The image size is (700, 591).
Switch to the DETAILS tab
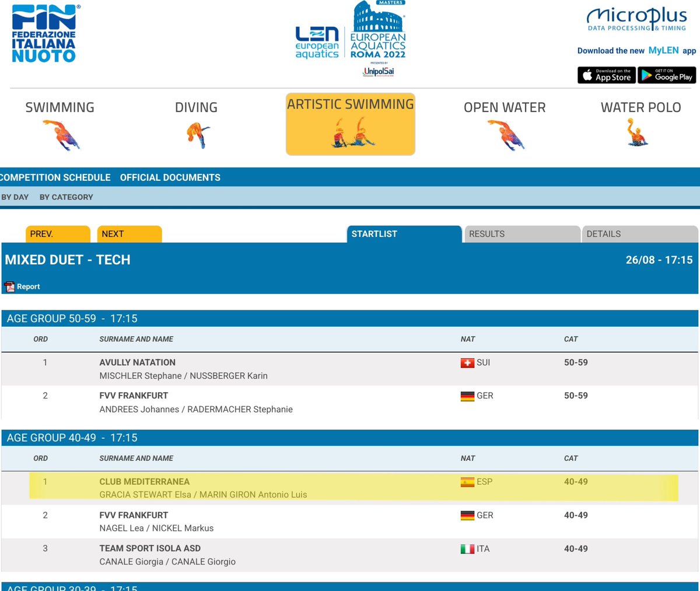640,234
